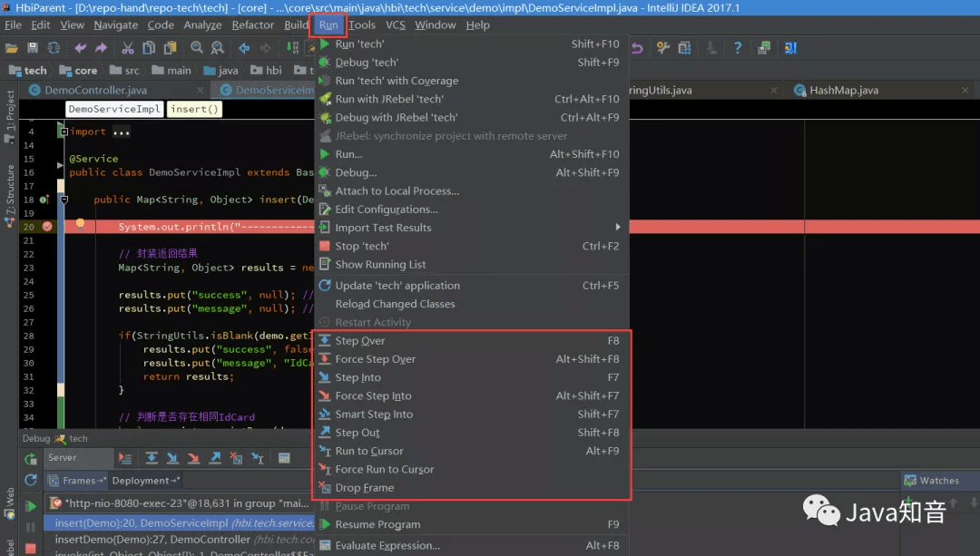Open the Refactor menu
Image resolution: width=980 pixels, height=556 pixels.
point(252,25)
